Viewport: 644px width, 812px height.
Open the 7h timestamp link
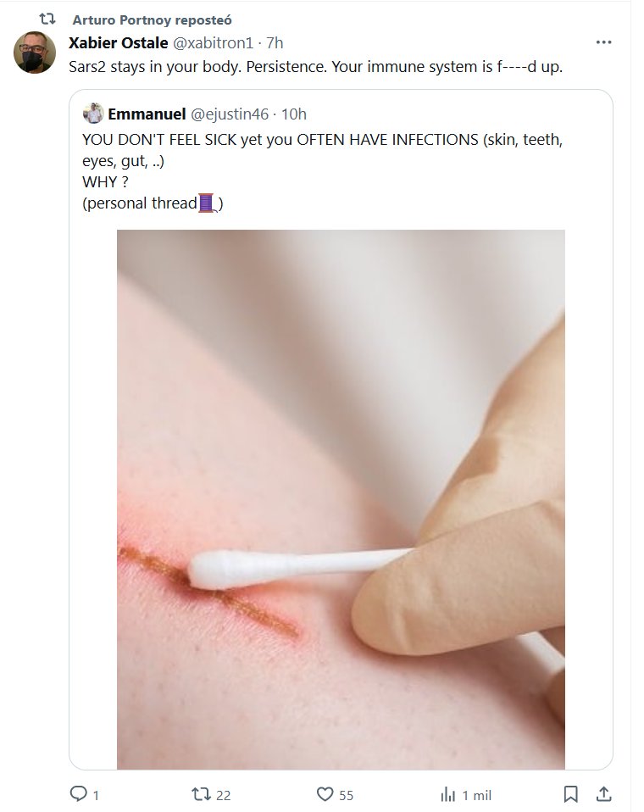(x=275, y=42)
